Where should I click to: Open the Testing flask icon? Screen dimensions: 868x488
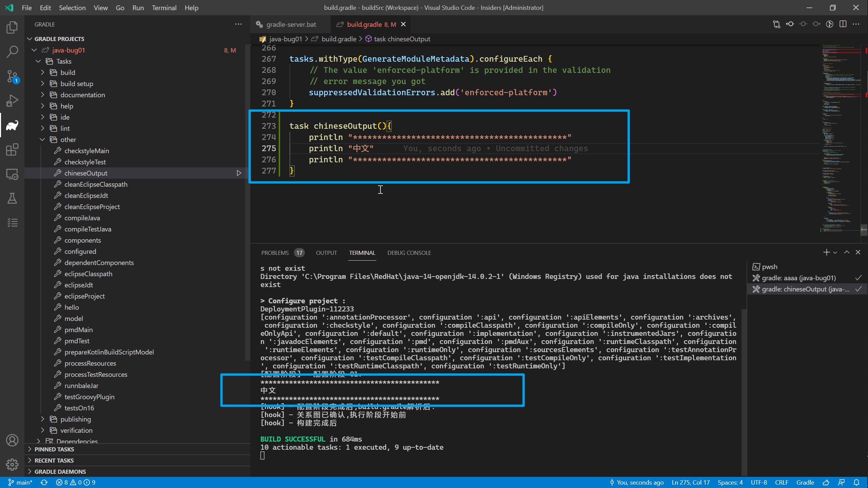(x=12, y=198)
